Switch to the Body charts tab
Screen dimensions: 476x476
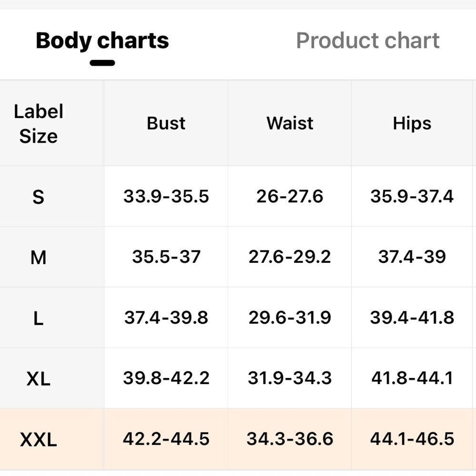coord(102,41)
